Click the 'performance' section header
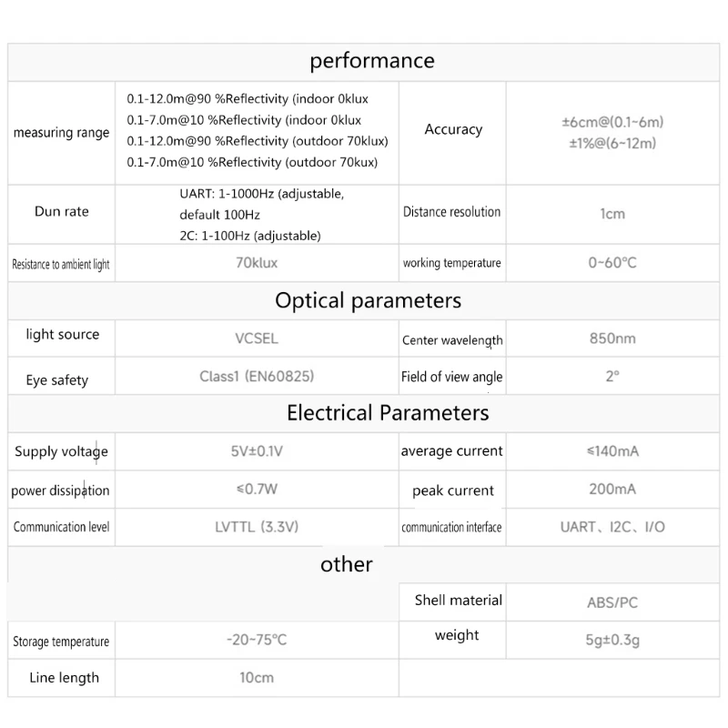This screenshot has height=728, width=728. click(372, 61)
